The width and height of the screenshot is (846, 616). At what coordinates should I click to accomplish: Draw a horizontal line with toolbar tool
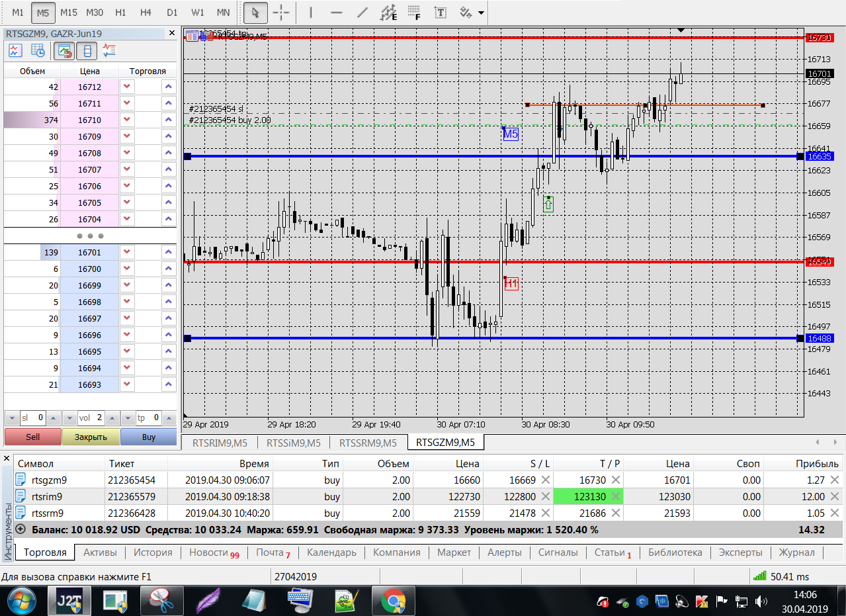click(x=336, y=12)
